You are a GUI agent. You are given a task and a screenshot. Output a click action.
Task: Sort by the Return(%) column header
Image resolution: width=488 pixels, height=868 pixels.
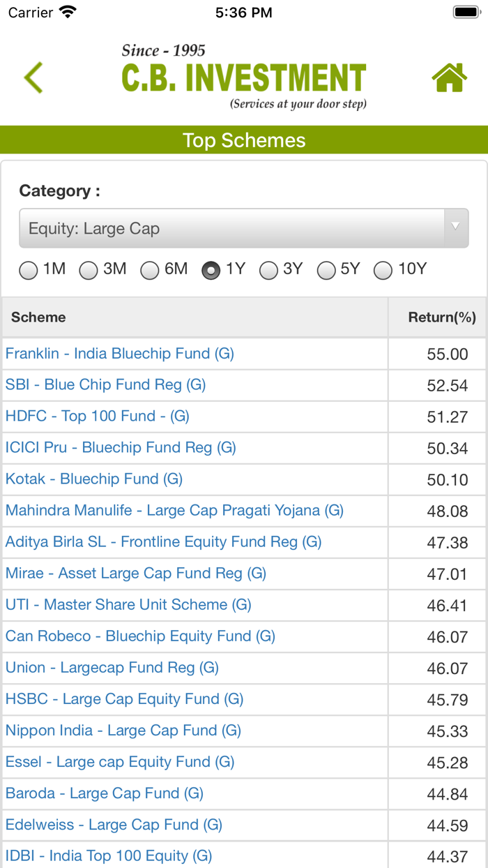tap(441, 317)
